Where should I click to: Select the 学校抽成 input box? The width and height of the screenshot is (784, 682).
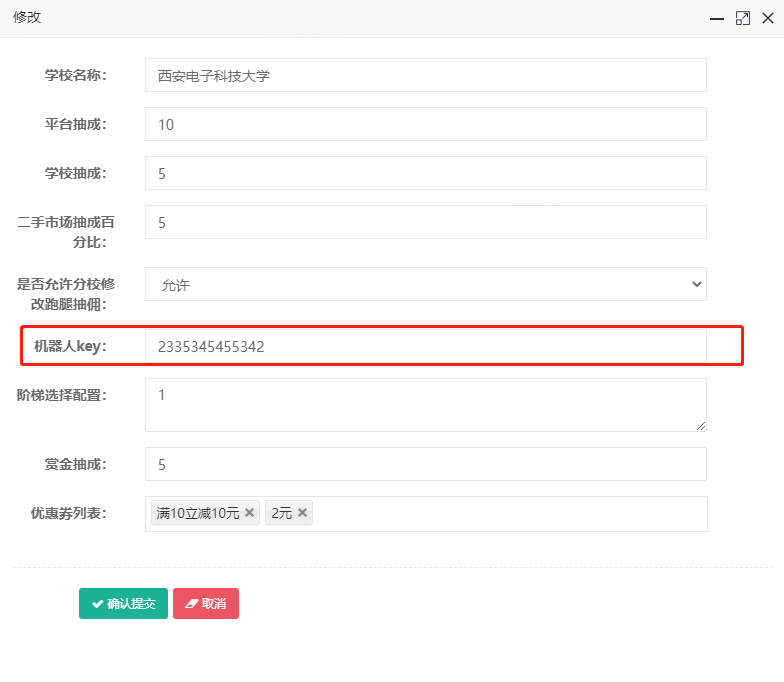pos(426,173)
